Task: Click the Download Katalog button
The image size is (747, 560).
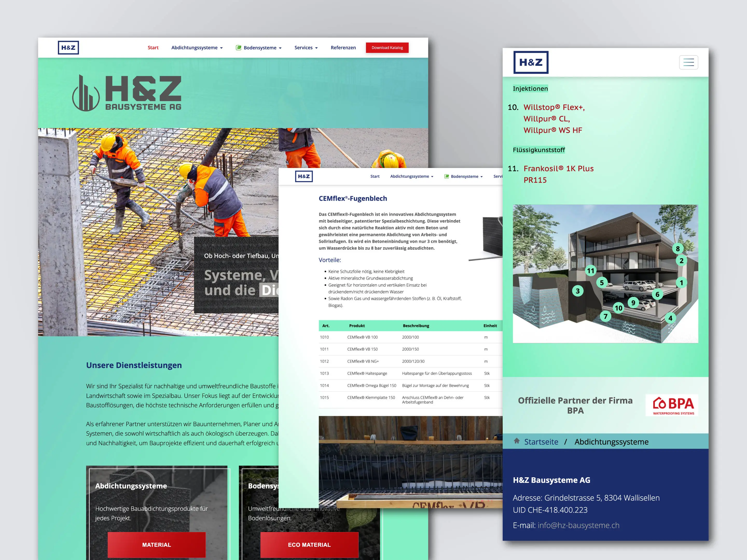Action: [x=387, y=48]
